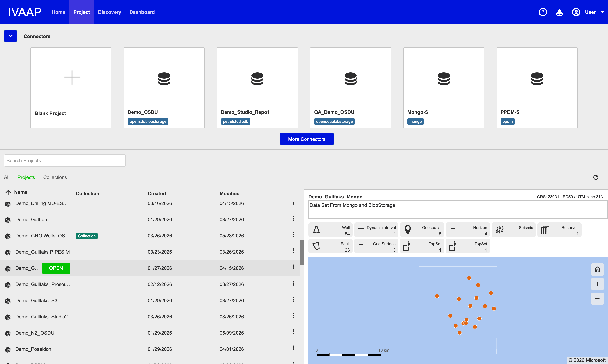Open the Dashboard navigation item
Screen dimensions: 608x364
click(x=142, y=12)
